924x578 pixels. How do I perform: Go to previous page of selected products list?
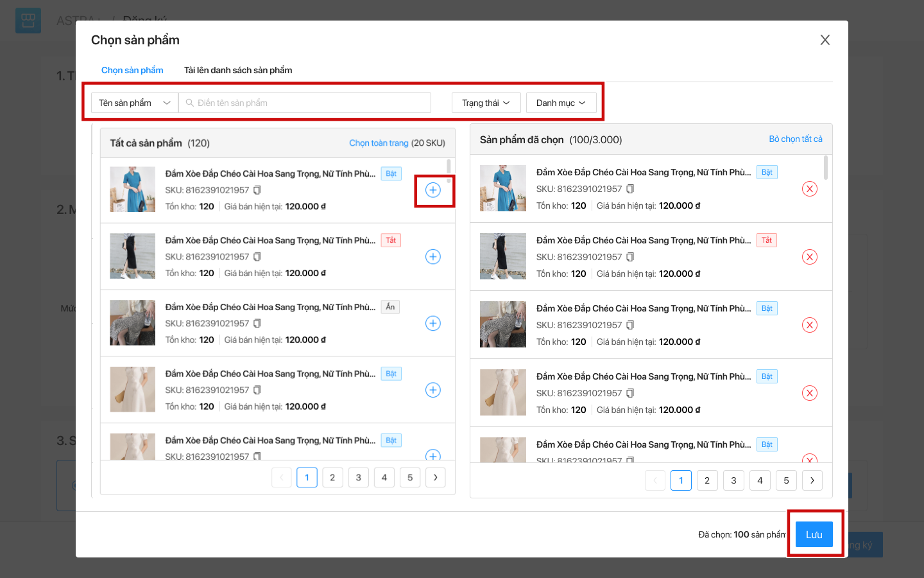coord(655,480)
